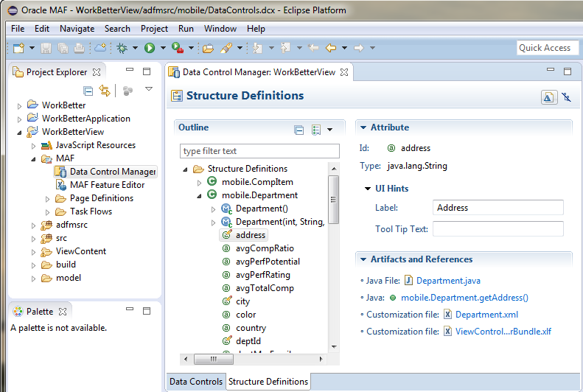Open the Project menu
The image size is (583, 392).
pyautogui.click(x=154, y=29)
